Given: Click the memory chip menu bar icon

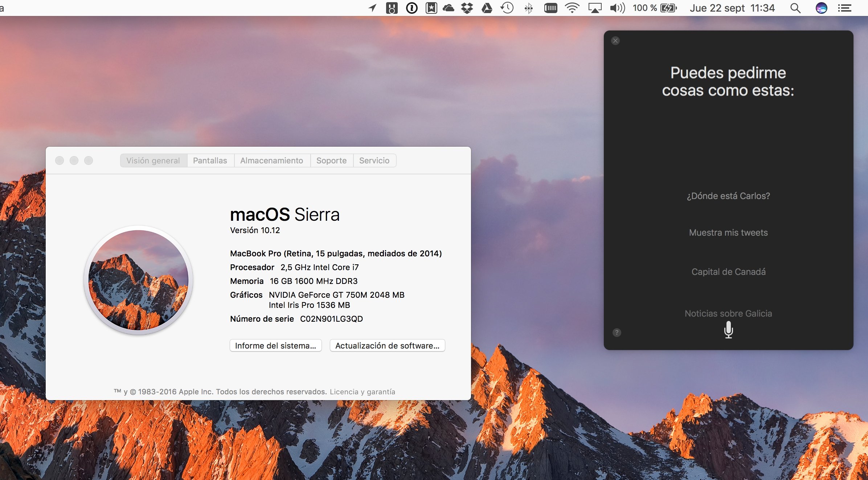Looking at the screenshot, I should pos(551,8).
